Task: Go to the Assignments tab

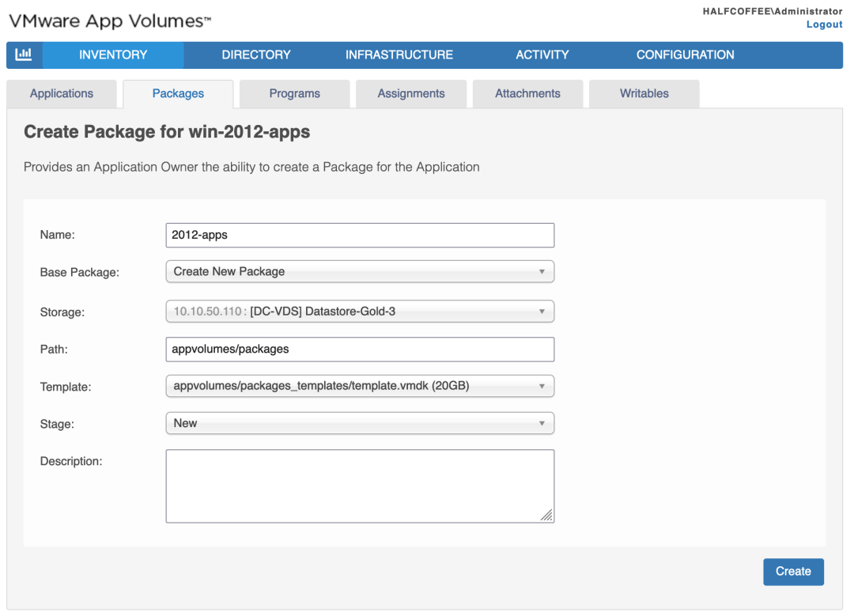Action: coord(411,93)
